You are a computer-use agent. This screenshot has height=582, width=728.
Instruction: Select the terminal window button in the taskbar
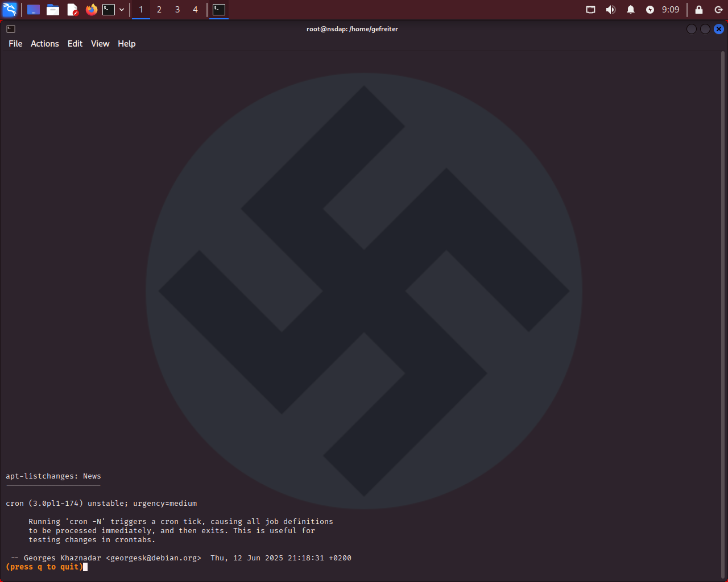(x=219, y=10)
